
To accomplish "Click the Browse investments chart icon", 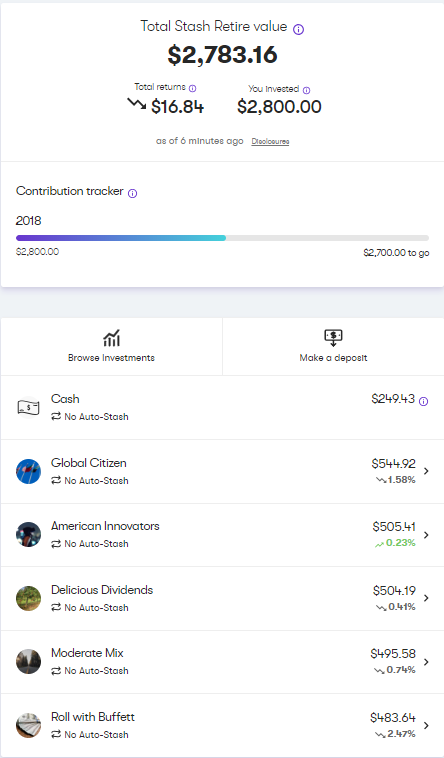I will point(111,338).
